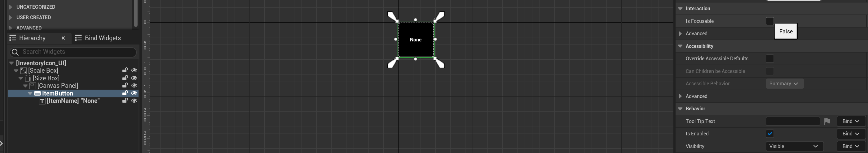Hide the ItemButton widget with eye icon

pos(134,93)
